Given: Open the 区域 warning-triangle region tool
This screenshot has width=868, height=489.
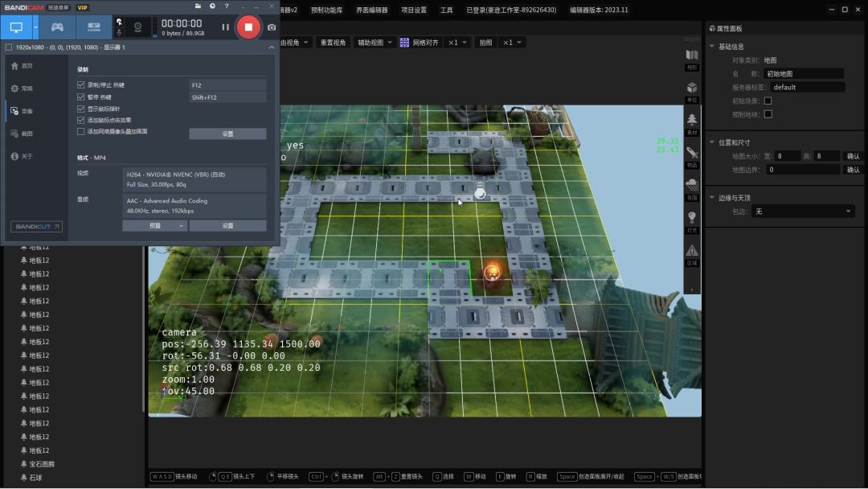Looking at the screenshot, I should [x=692, y=253].
